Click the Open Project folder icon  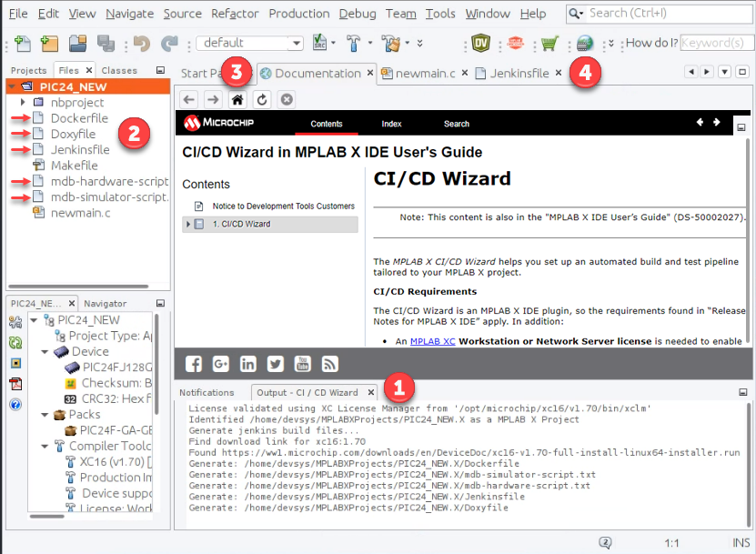[78, 43]
